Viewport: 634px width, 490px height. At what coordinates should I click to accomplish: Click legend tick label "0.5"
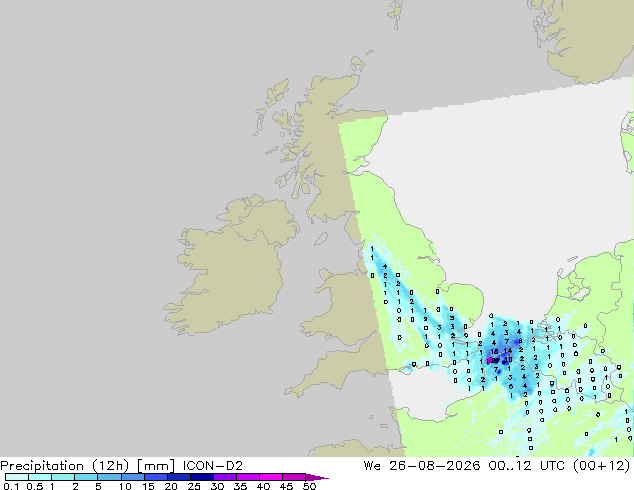click(x=34, y=486)
